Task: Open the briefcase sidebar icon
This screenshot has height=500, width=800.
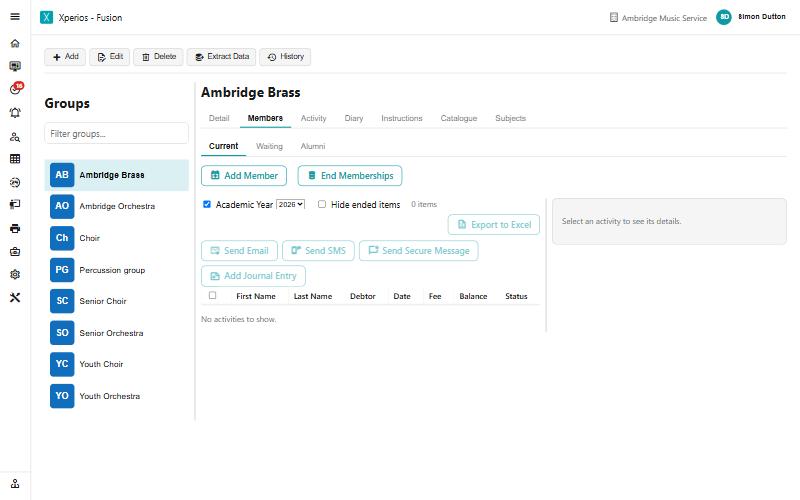Action: [15, 252]
